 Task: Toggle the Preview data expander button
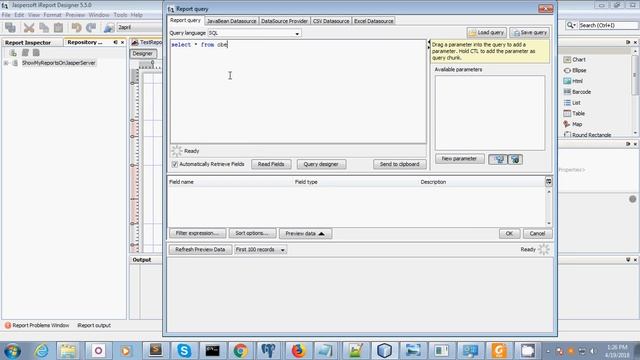pyautogui.click(x=305, y=233)
